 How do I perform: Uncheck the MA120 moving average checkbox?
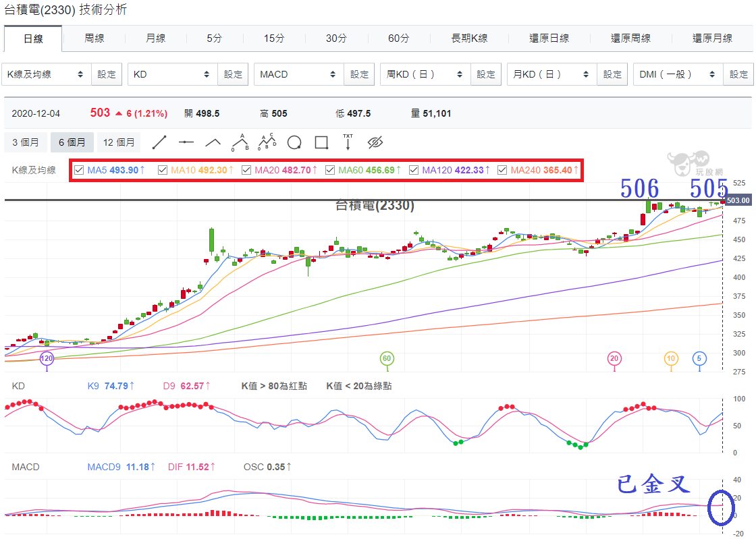(414, 170)
